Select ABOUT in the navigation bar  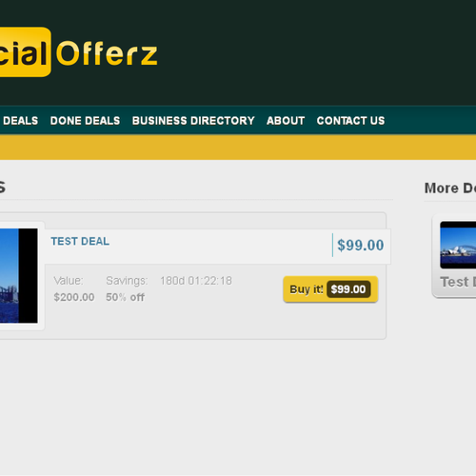pos(286,121)
